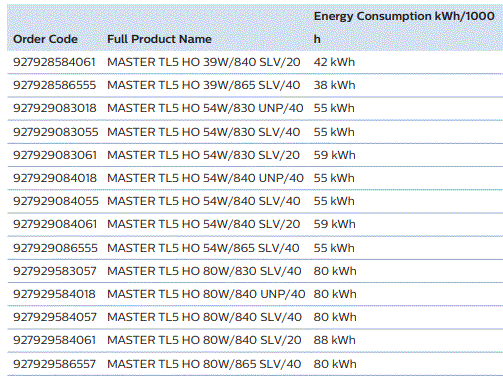Click product MASTER TL5 HO 80W/865 SLV/40
This screenshot has height=383, width=503.
coord(204,364)
